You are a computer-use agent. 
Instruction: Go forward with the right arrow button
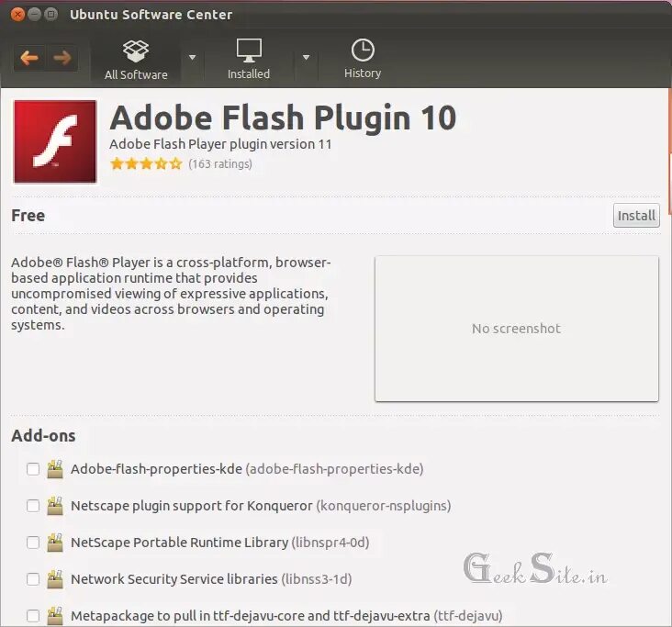(x=62, y=58)
